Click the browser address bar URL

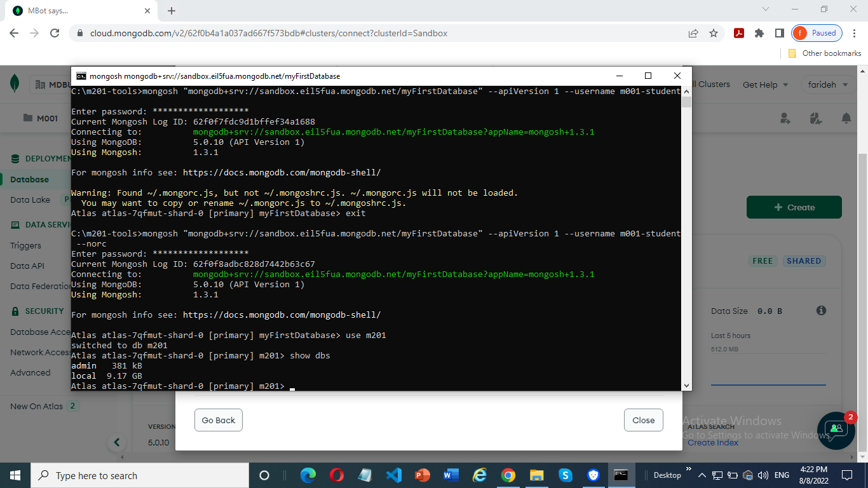click(x=268, y=33)
